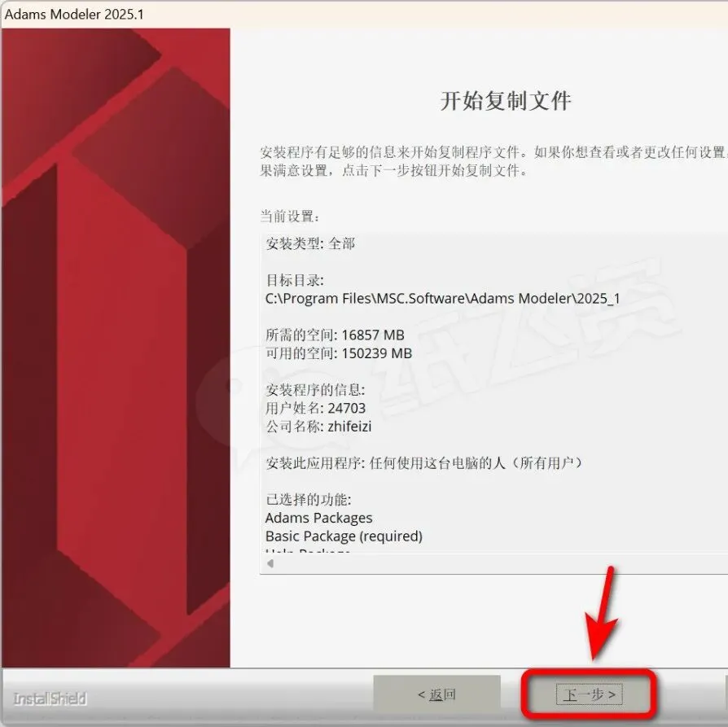Click the 目标目录 label
The width and height of the screenshot is (728, 727).
coord(294,280)
